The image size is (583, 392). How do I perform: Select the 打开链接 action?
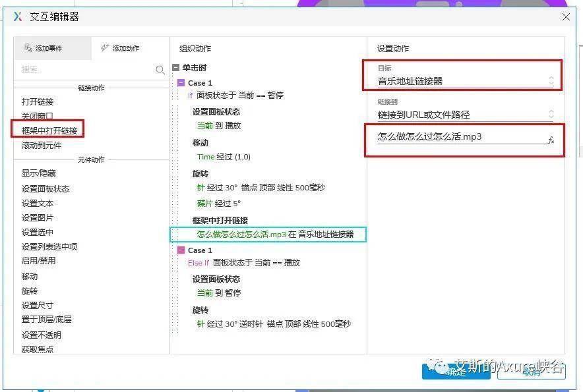tap(38, 102)
